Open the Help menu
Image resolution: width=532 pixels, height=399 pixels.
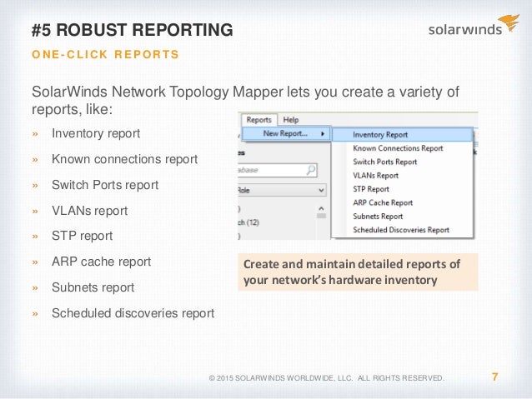(x=291, y=120)
